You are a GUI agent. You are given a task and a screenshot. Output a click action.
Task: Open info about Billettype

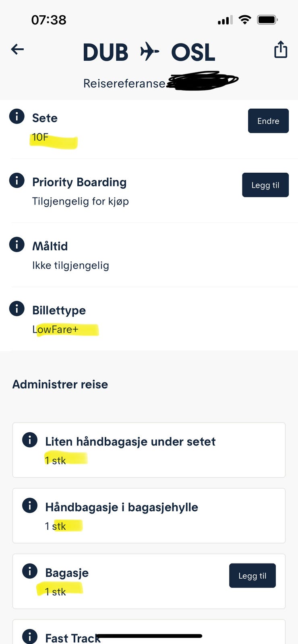click(17, 309)
